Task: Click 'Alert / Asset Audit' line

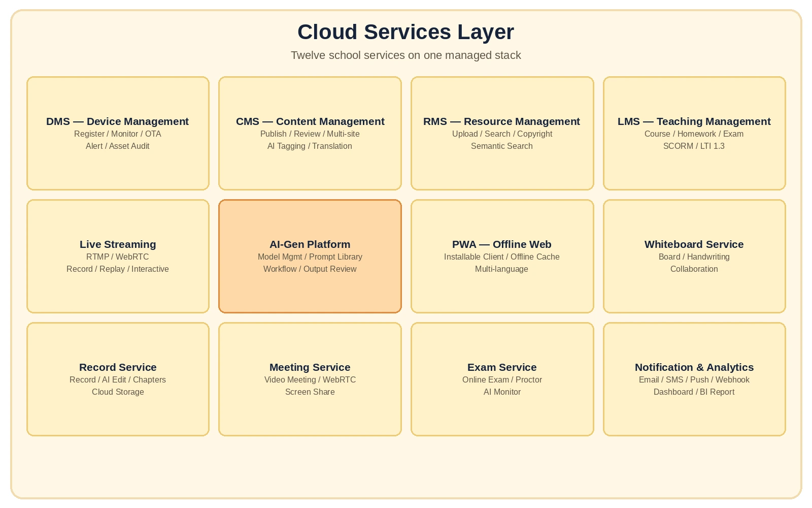Action: coord(117,146)
